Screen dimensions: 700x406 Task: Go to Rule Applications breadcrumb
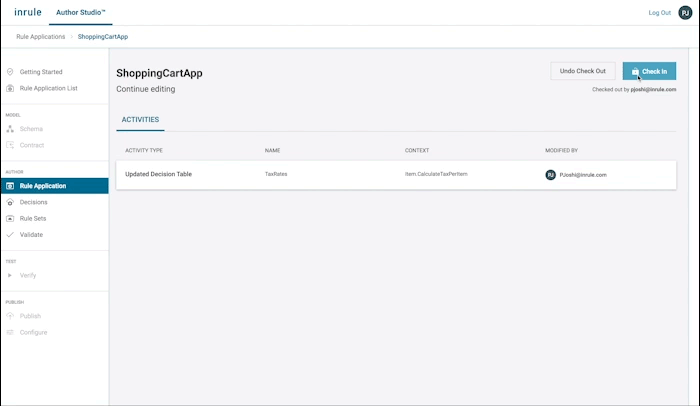pos(41,37)
